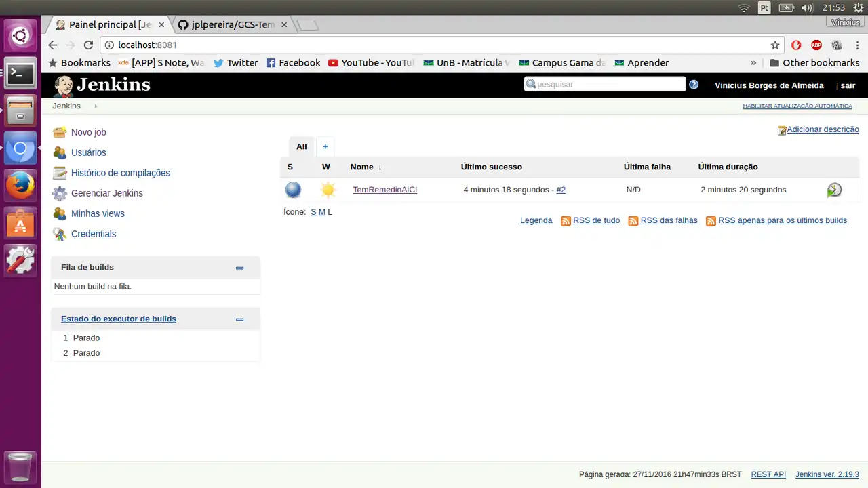Image resolution: width=868 pixels, height=488 pixels.
Task: Collapse the Fila de builds panel
Action: pos(239,268)
